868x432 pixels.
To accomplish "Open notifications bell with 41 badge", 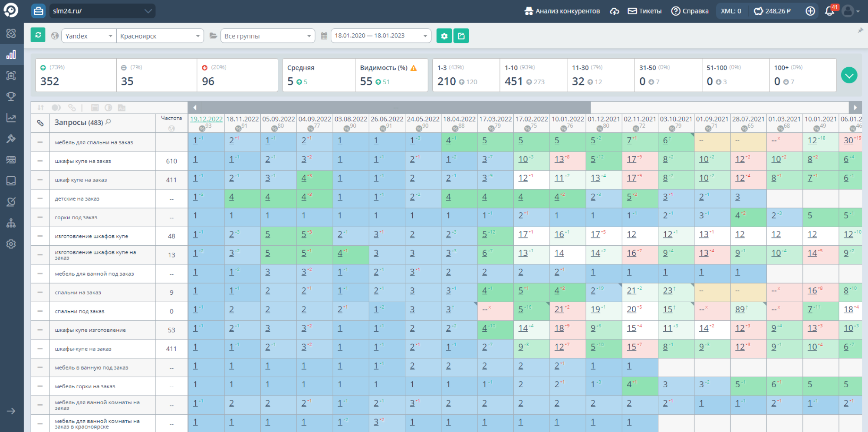I will point(830,10).
